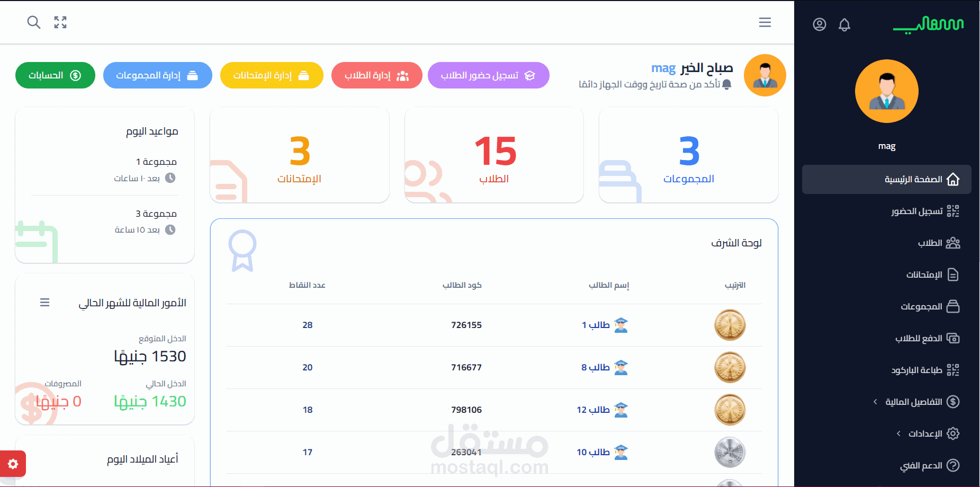Click the كود الطالب column header

(x=462, y=285)
